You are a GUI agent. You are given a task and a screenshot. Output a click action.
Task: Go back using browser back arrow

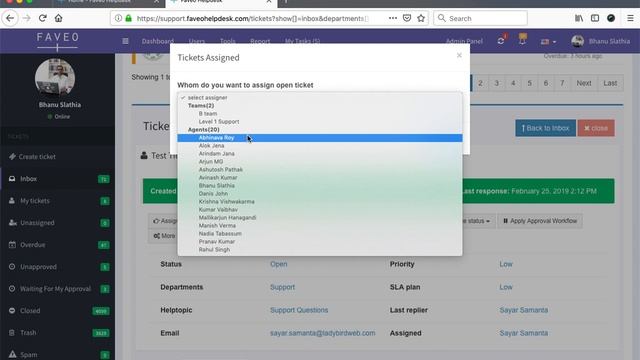(x=10, y=18)
